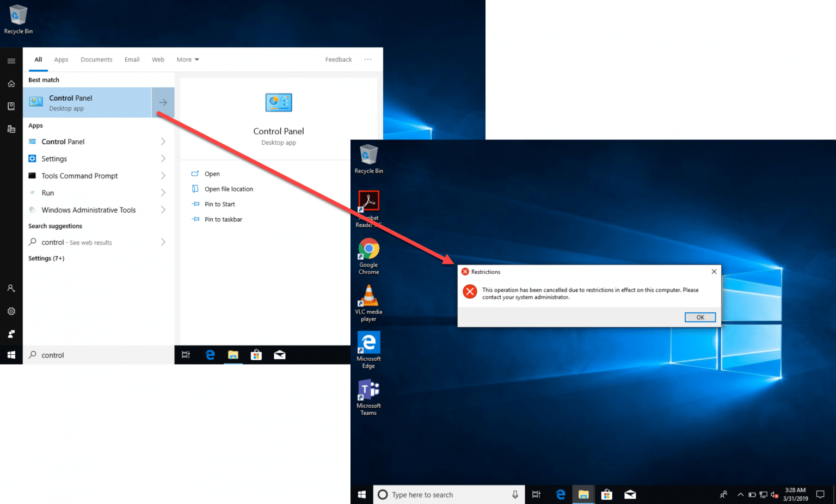
Task: Open File Explorer from the taskbar
Action: [x=583, y=494]
